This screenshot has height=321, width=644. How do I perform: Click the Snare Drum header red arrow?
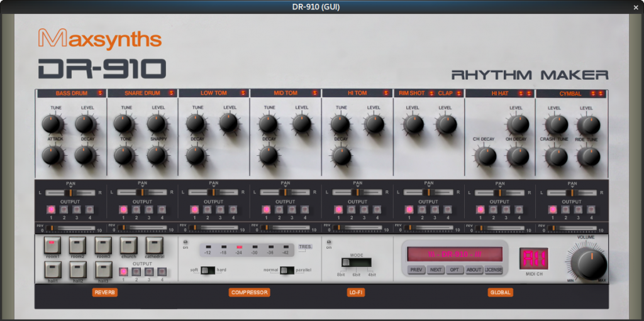[171, 93]
